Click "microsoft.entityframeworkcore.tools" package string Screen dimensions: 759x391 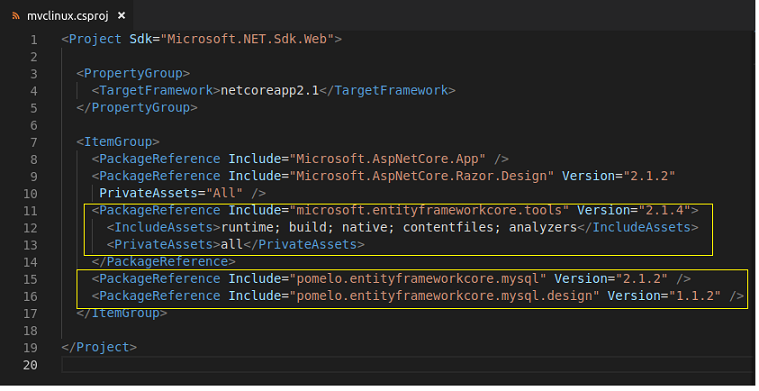point(429,210)
